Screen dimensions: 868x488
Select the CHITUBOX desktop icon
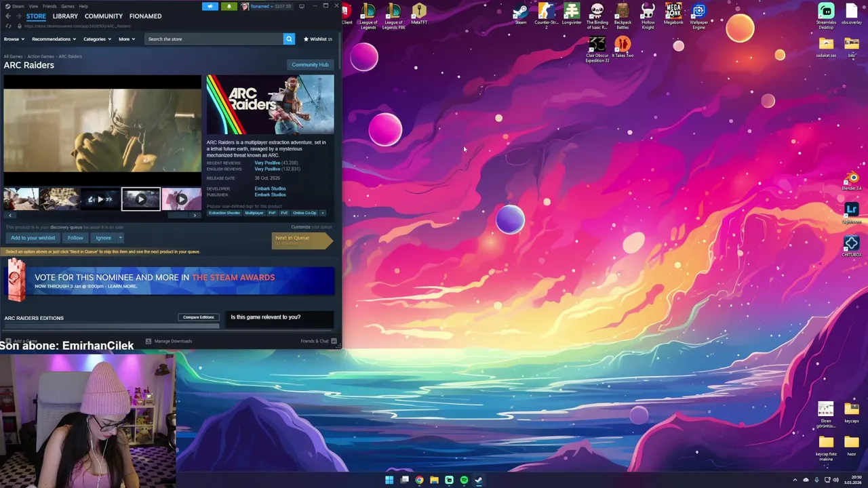pyautogui.click(x=852, y=246)
